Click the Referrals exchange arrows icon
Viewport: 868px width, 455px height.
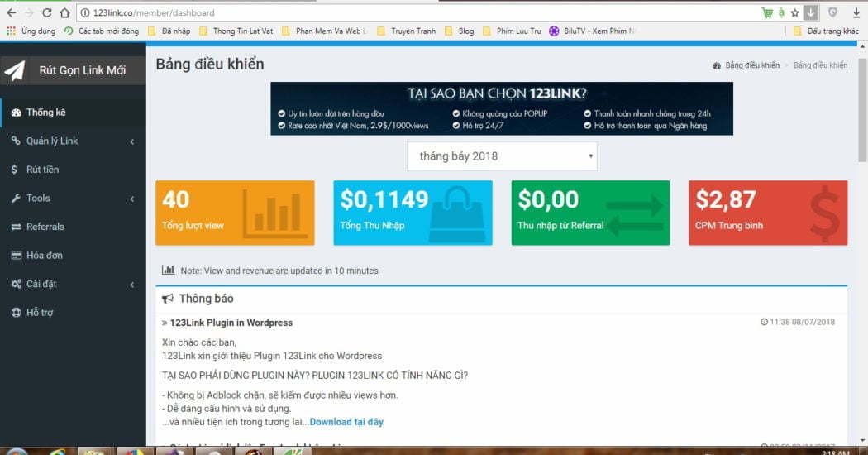16,227
